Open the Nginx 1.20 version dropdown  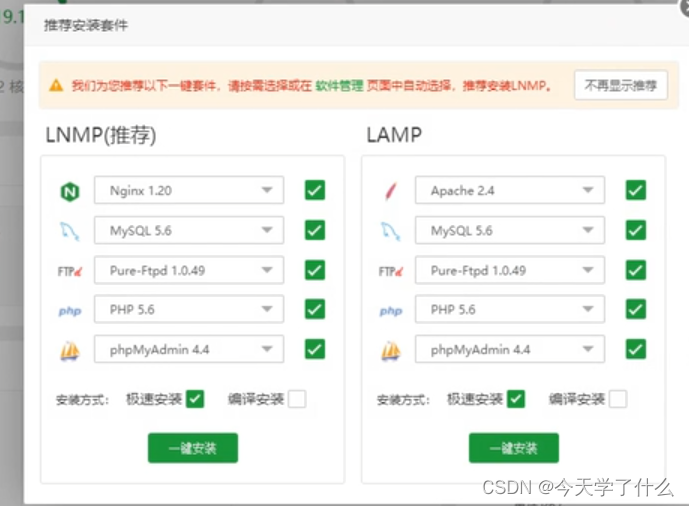click(189, 190)
